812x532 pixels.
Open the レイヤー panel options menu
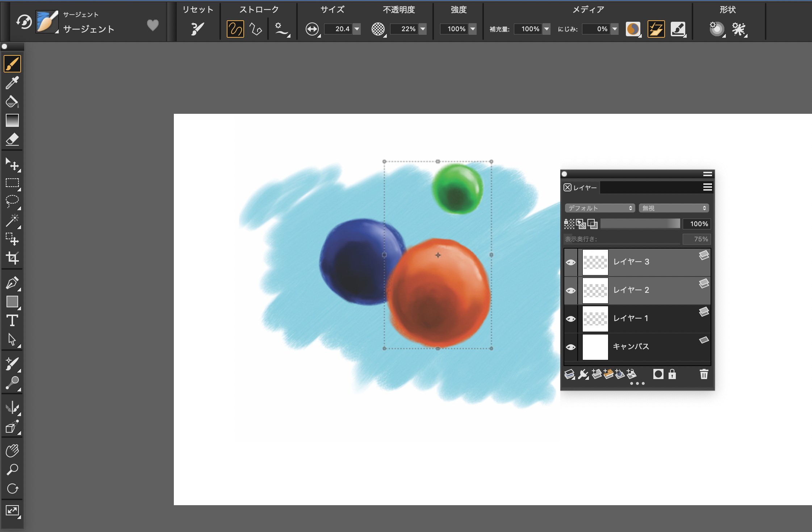[707, 187]
